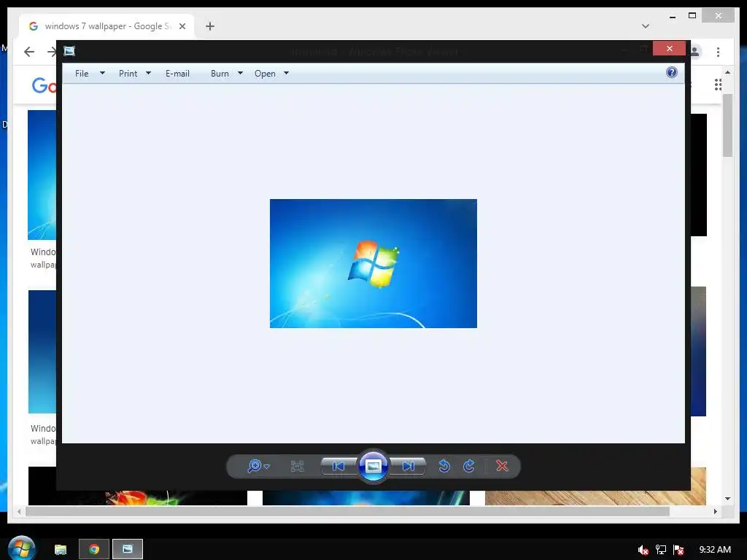Open the Burn menu
This screenshot has height=560, width=747.
click(x=220, y=74)
